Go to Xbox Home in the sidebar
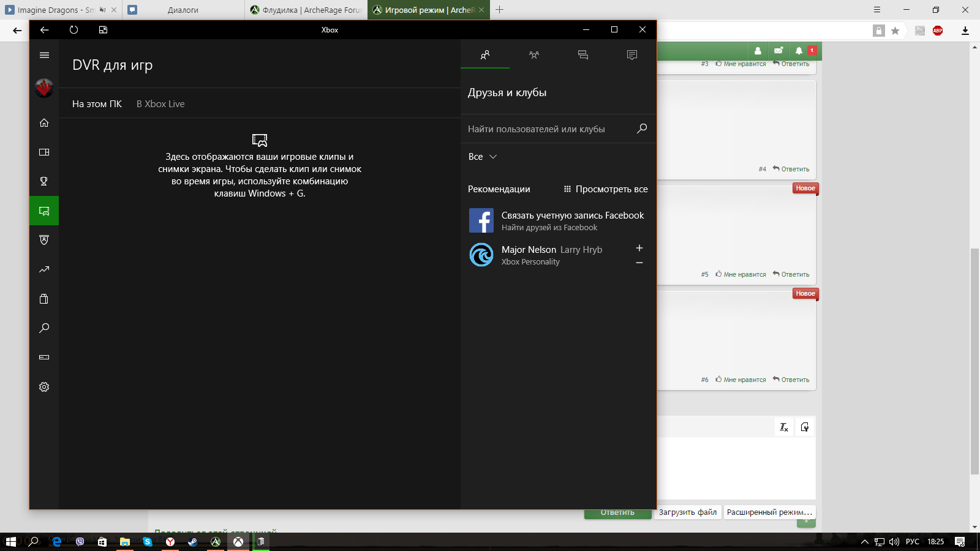 (44, 122)
